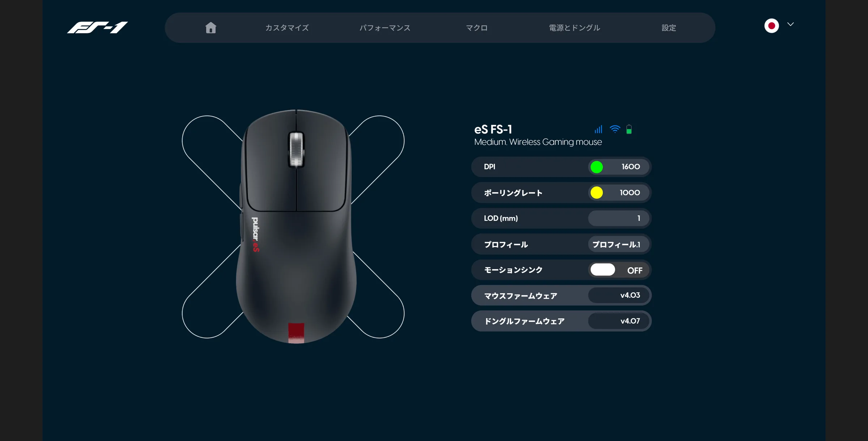Screen dimensions: 868x441
Task: Click the FS-1 logo
Action: click(x=98, y=28)
